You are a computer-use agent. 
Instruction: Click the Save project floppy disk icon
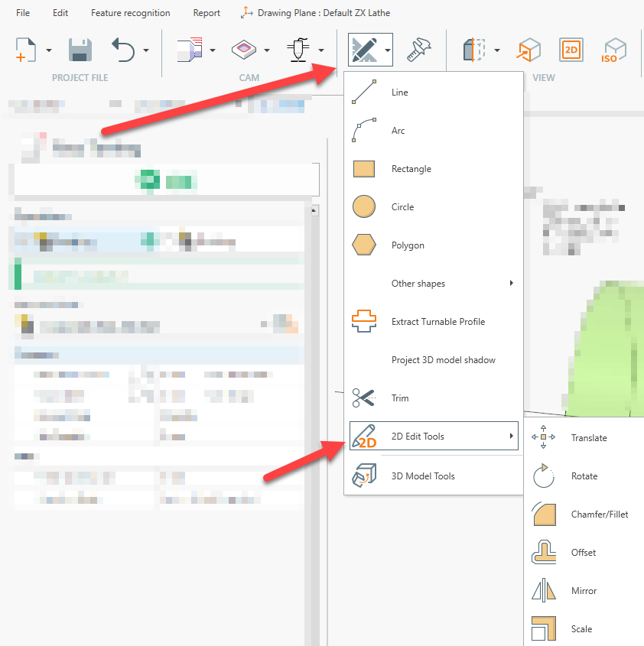coord(80,50)
